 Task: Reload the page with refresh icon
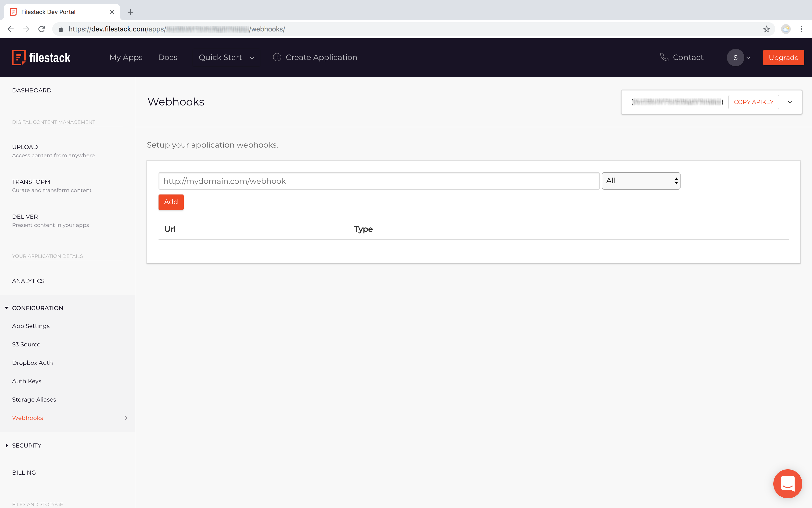tap(42, 29)
